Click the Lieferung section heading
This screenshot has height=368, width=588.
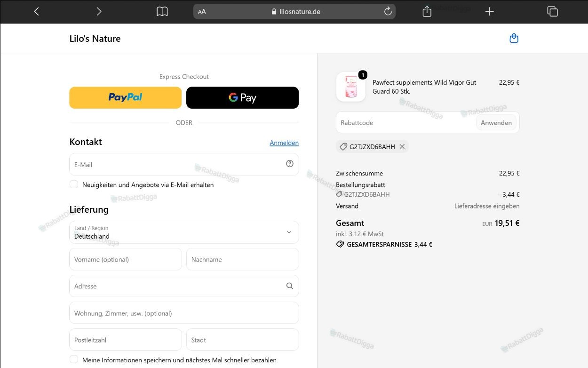pyautogui.click(x=89, y=209)
